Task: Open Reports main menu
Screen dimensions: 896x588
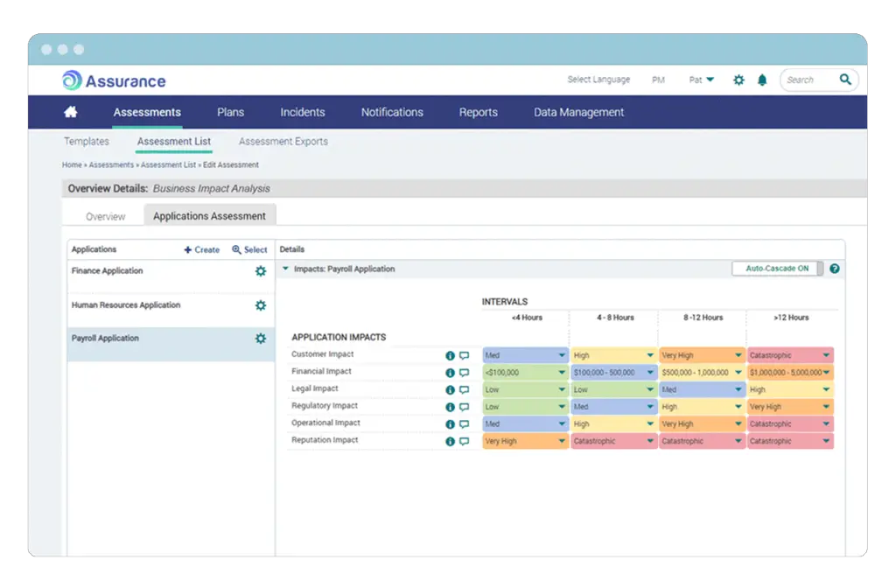Action: [x=479, y=113]
